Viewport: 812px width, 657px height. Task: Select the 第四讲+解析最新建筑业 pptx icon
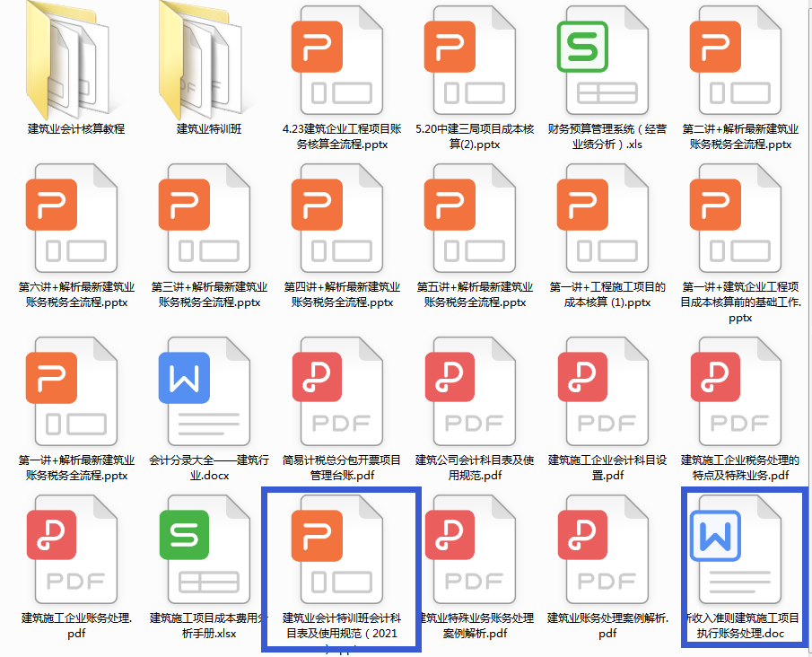click(336, 218)
